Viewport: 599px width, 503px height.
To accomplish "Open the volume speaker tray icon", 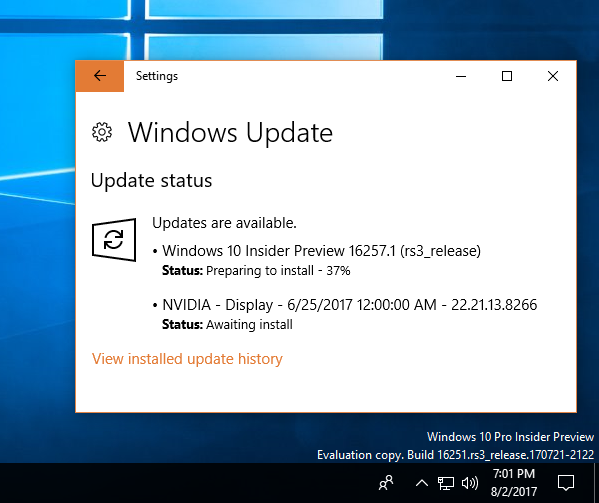I will [470, 484].
